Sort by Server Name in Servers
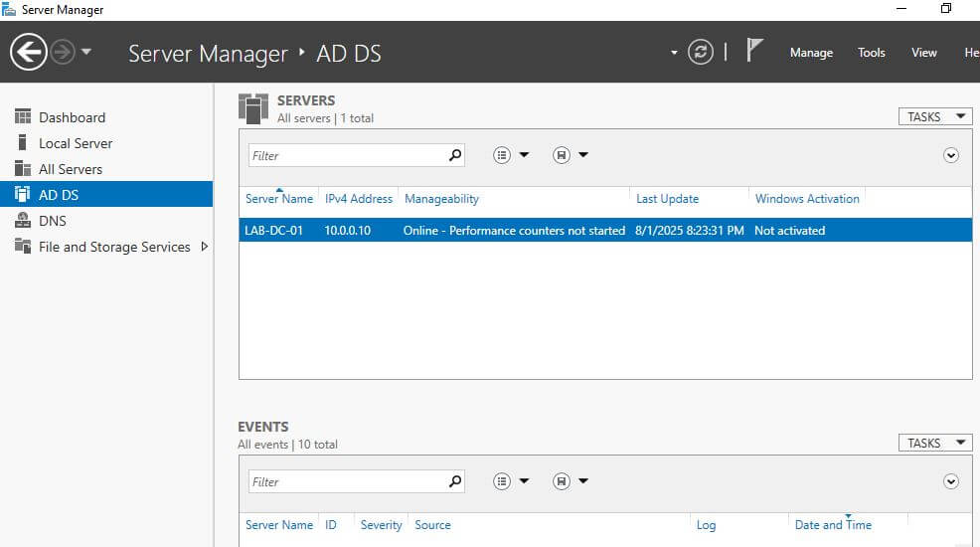This screenshot has width=980, height=547. (x=278, y=199)
